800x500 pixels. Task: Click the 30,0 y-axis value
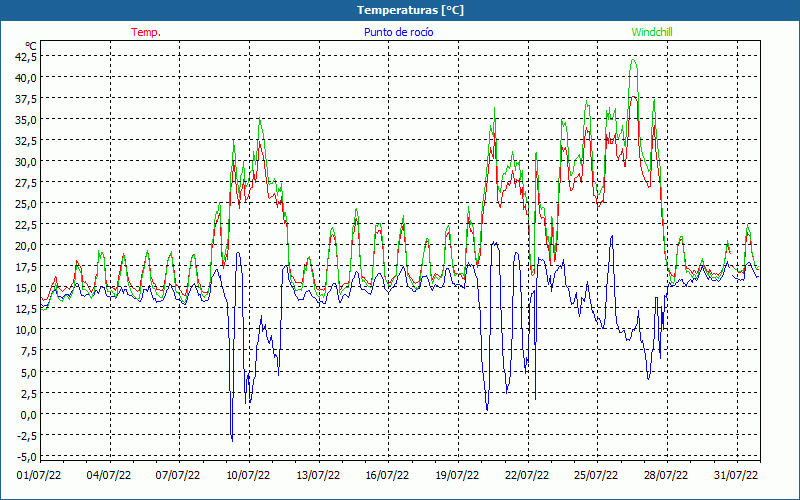(26, 162)
